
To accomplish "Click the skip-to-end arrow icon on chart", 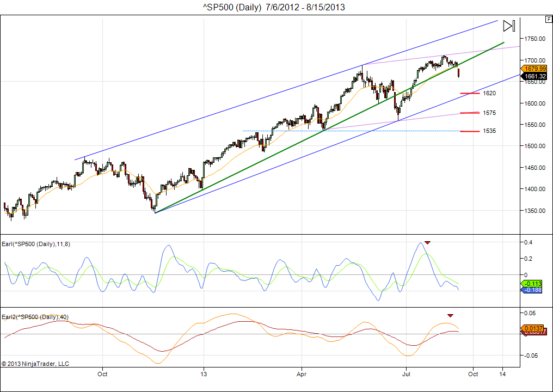I will point(509,26).
